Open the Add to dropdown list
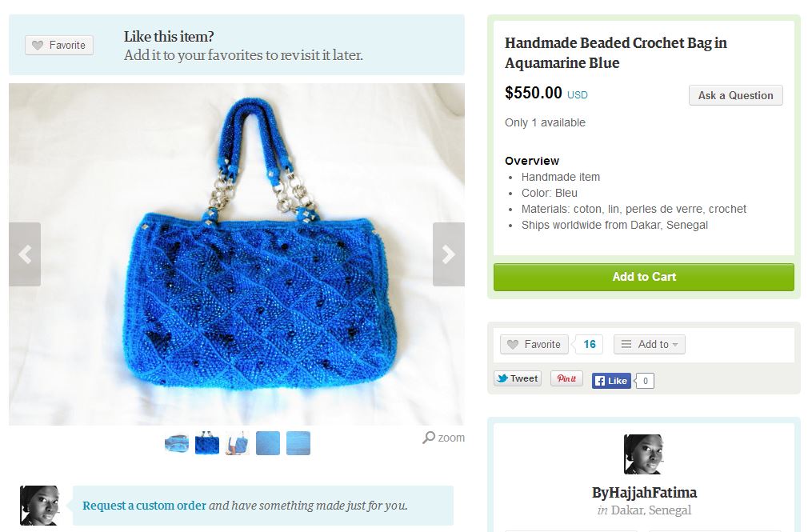 [650, 344]
